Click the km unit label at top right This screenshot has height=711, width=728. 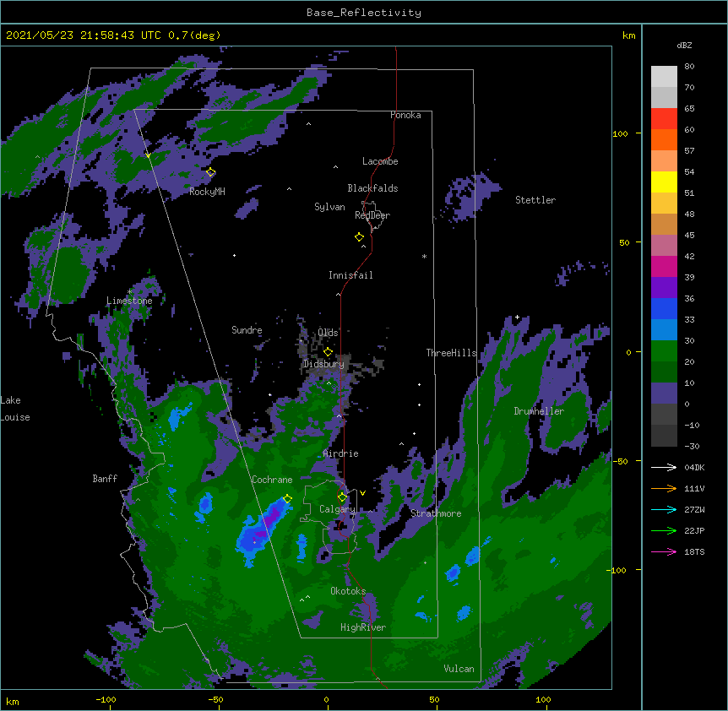click(629, 35)
